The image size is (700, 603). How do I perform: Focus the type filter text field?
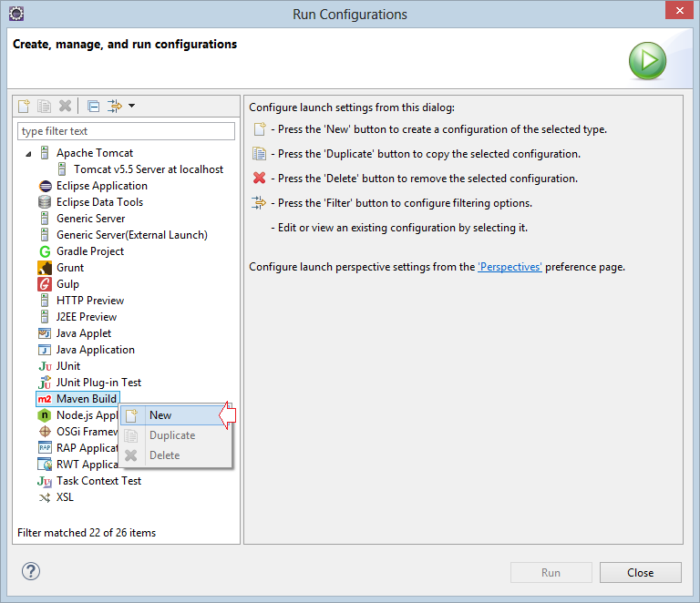pyautogui.click(x=126, y=131)
